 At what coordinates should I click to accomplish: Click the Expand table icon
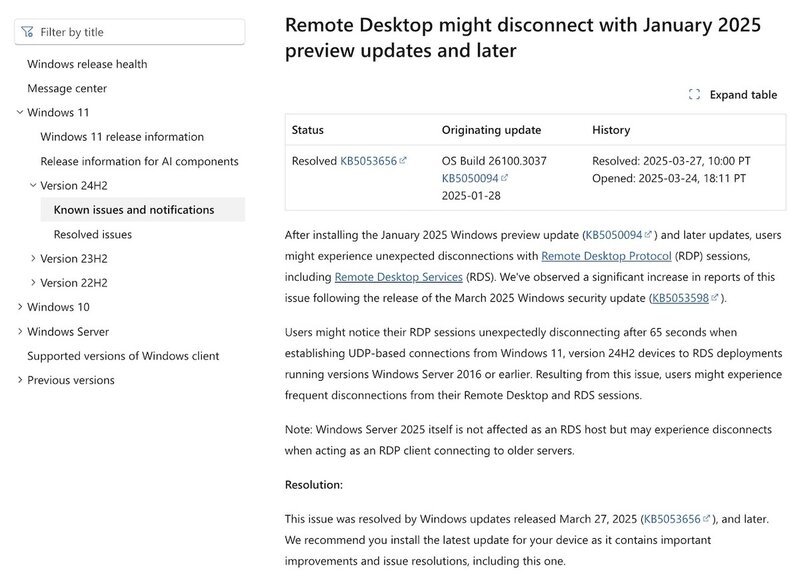pos(694,94)
